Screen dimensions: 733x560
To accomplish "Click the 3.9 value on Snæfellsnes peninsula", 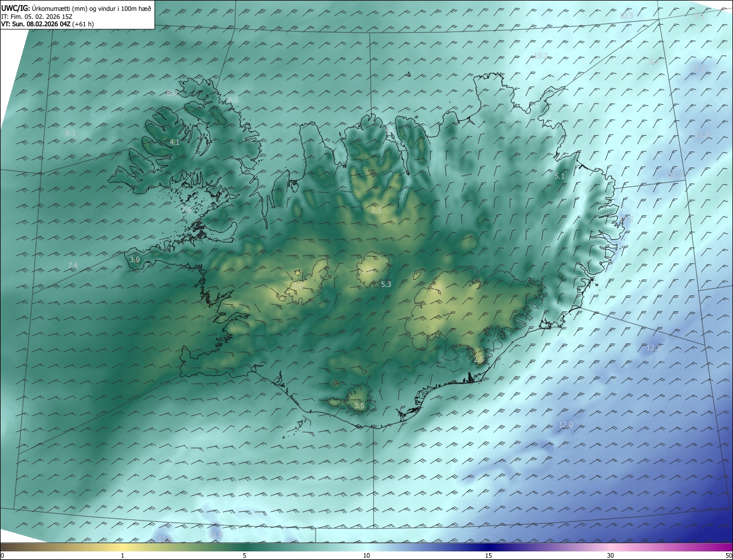I will click(x=135, y=259).
